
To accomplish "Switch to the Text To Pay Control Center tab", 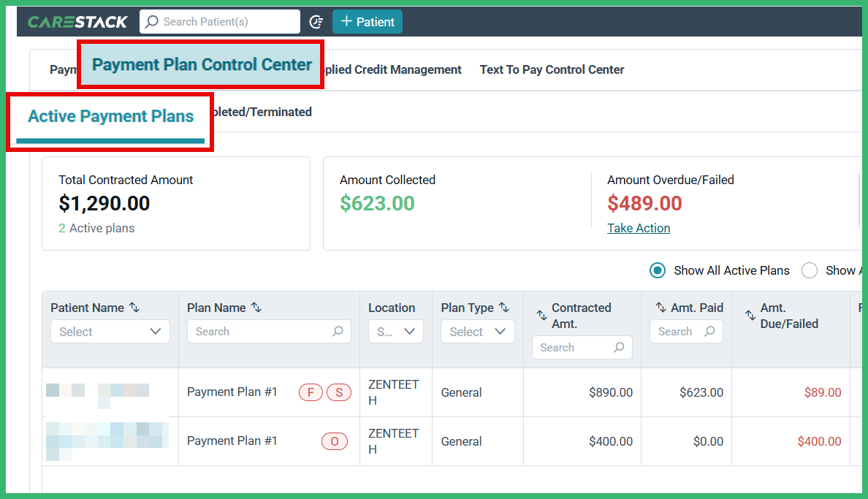I will click(552, 69).
